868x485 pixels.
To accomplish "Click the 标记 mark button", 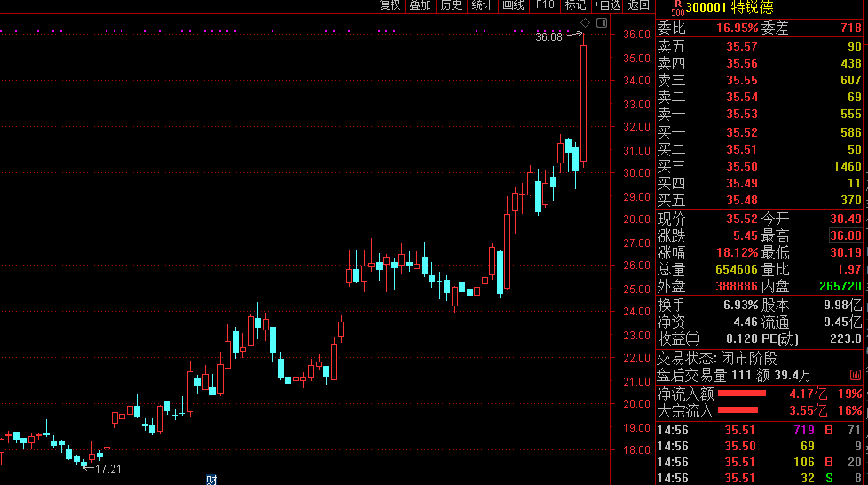I will pyautogui.click(x=575, y=5).
